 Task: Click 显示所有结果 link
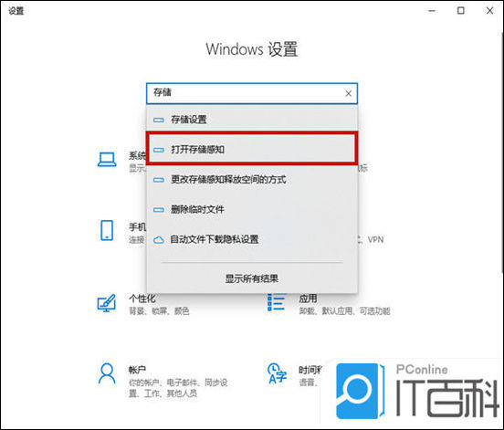point(252,278)
